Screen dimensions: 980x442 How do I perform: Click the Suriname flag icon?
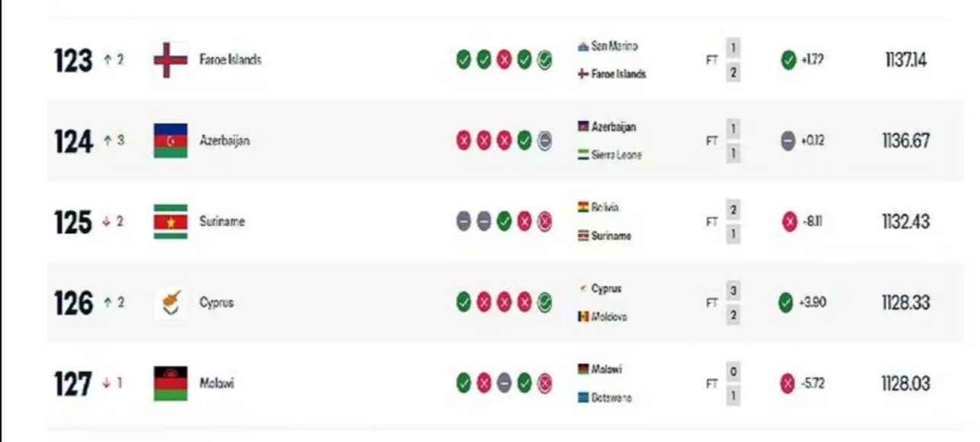tap(171, 221)
